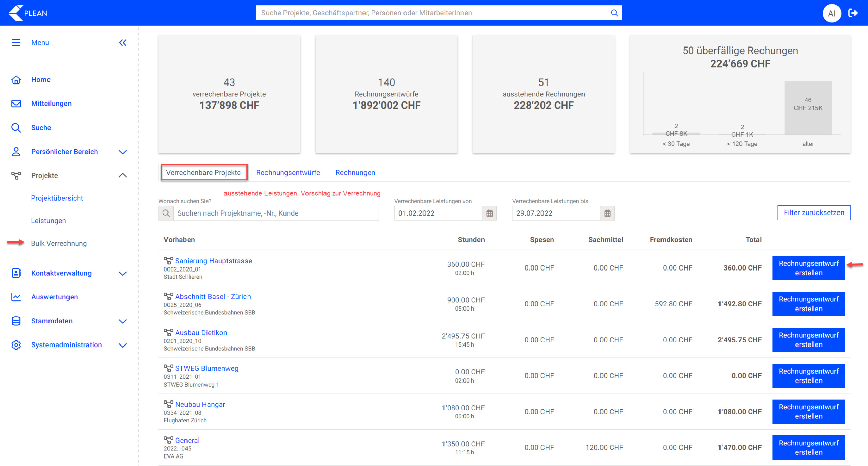Create invoice draft for Sanierung Hauptstrasse
Screen dimensions: 868x466
[808, 268]
